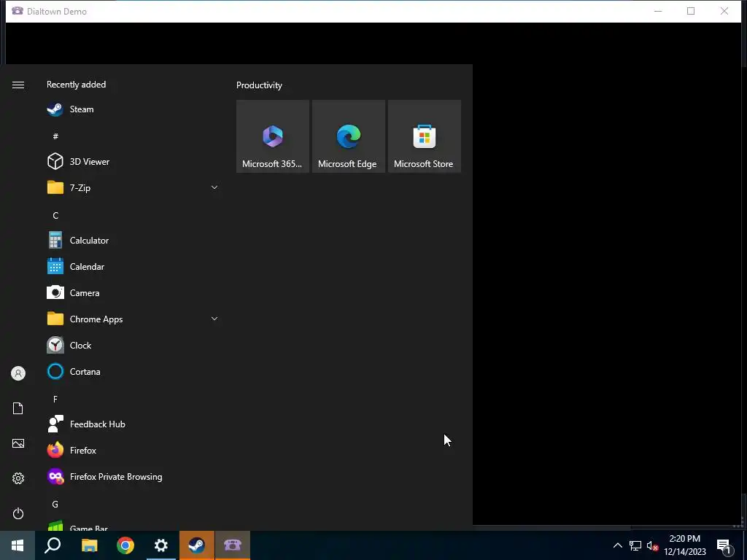Open the Calendar app
This screenshot has width=747, height=560.
coord(133,267)
